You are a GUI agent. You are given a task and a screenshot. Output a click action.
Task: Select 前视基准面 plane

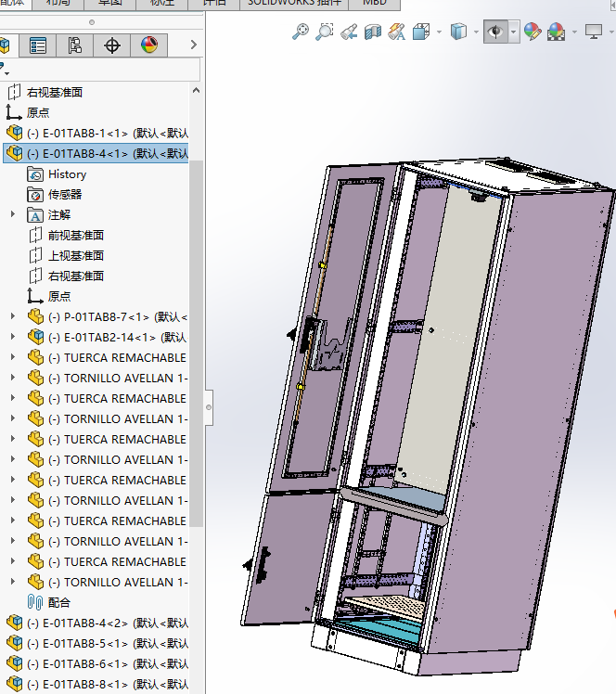pos(76,236)
